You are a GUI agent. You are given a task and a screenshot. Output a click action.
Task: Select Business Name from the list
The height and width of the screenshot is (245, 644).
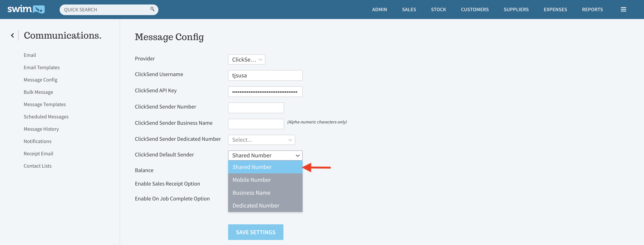(251, 192)
